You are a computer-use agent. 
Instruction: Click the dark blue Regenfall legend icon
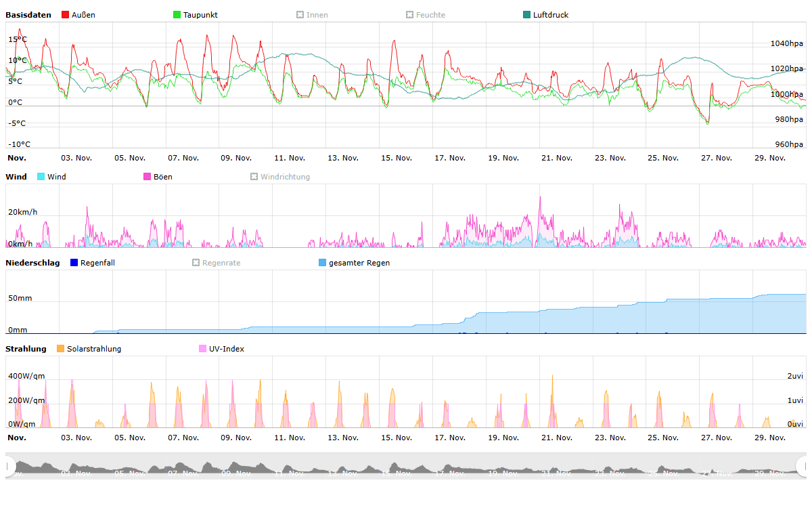[74, 263]
